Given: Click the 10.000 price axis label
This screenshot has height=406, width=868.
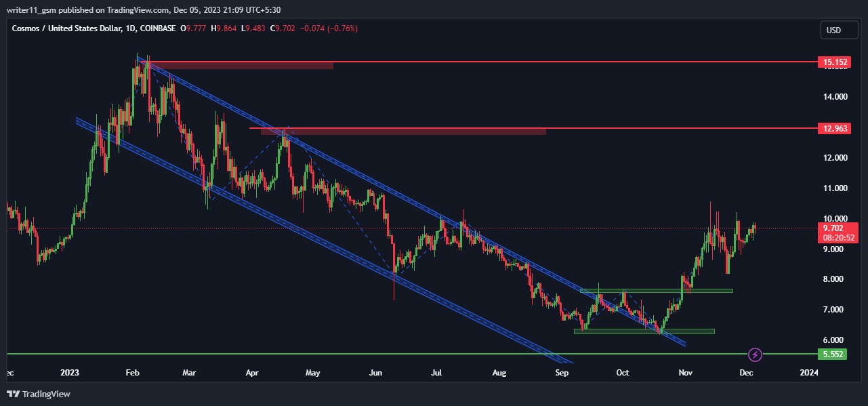Looking at the screenshot, I should pos(836,218).
